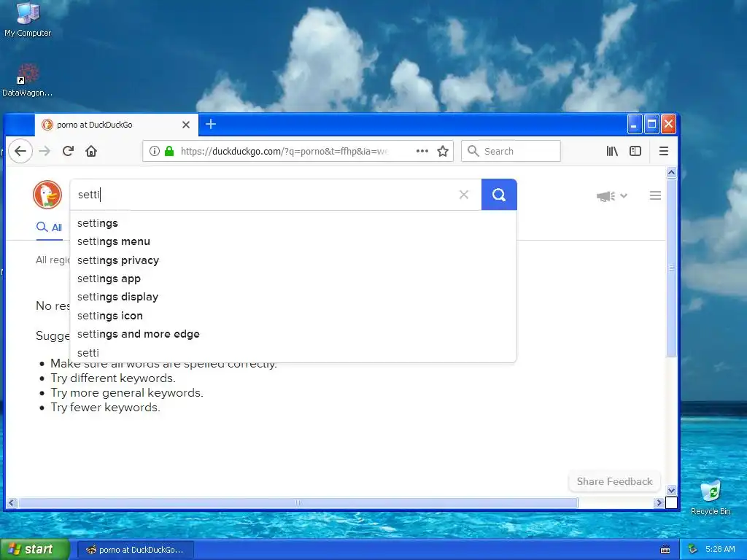View the green padlock connection details
Viewport: 747px width, 560px height.
pos(169,152)
